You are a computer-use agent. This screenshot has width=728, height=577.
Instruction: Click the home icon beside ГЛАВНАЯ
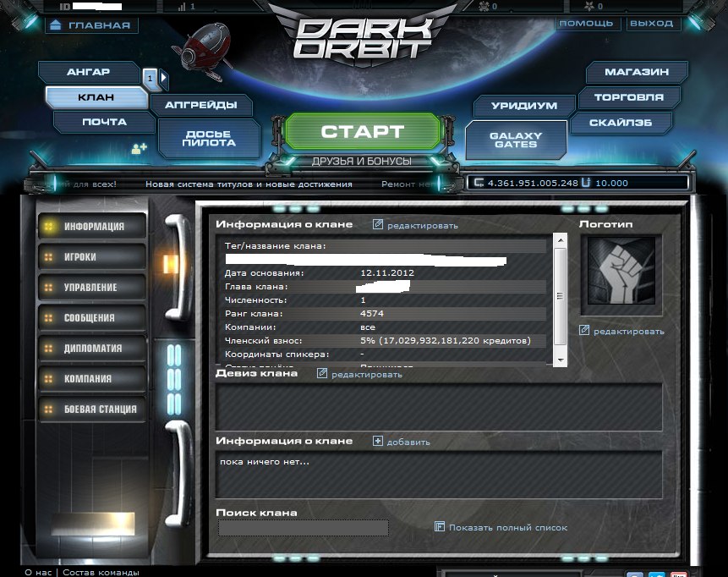(x=55, y=25)
